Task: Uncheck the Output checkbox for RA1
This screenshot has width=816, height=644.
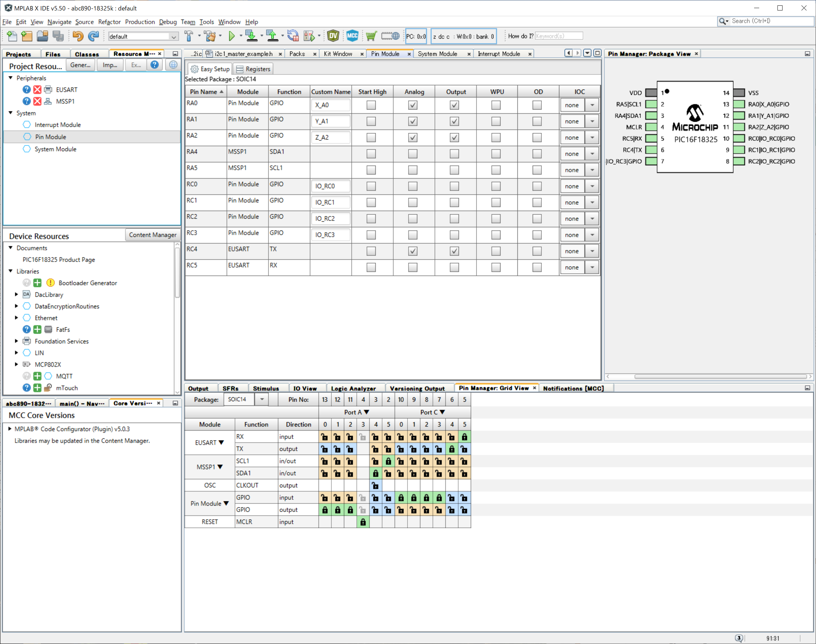Action: (454, 121)
